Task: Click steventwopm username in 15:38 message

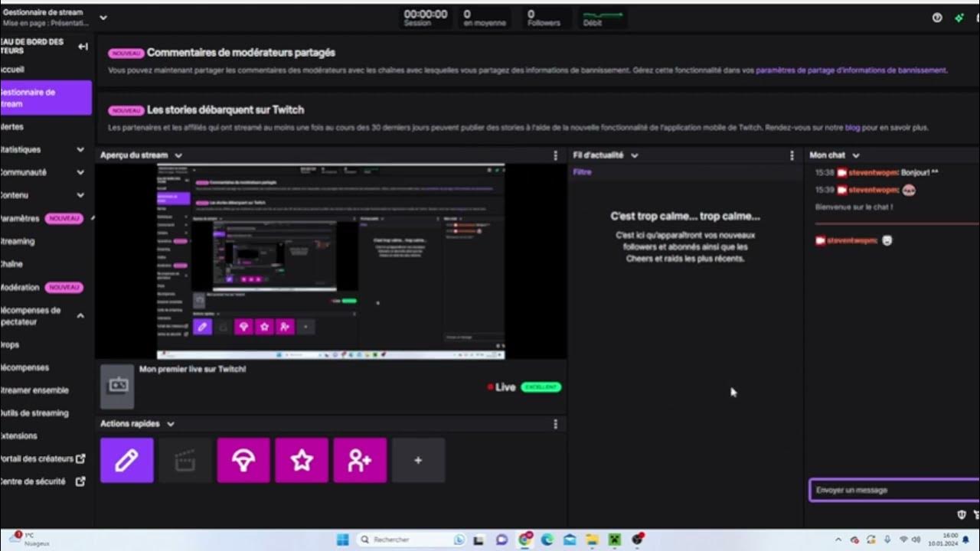Action: click(873, 173)
